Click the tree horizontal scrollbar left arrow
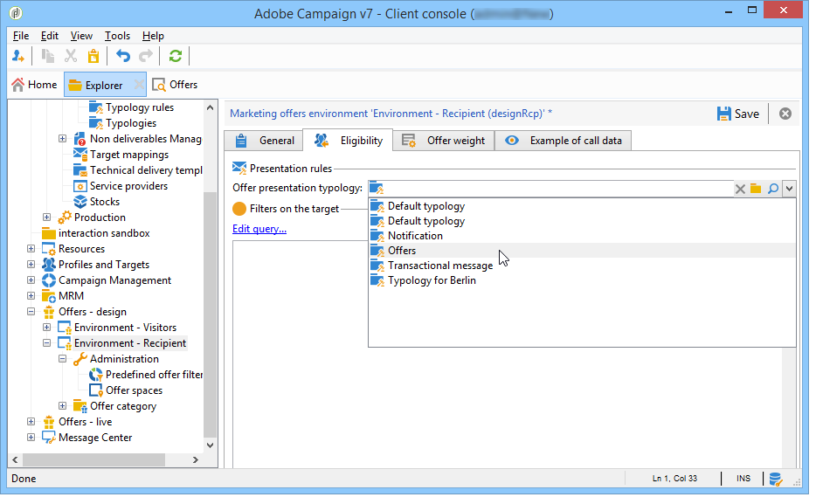 click(x=16, y=459)
